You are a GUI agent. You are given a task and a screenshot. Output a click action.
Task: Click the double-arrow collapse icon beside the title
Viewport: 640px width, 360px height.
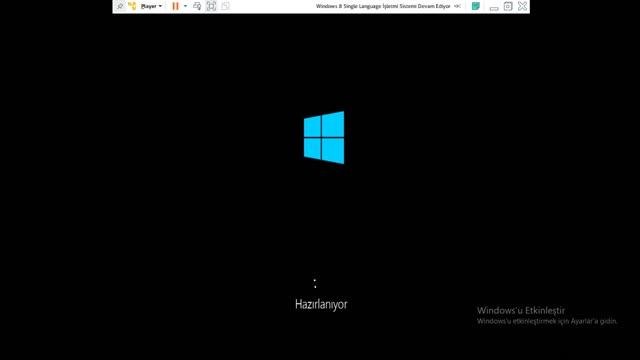click(x=458, y=6)
